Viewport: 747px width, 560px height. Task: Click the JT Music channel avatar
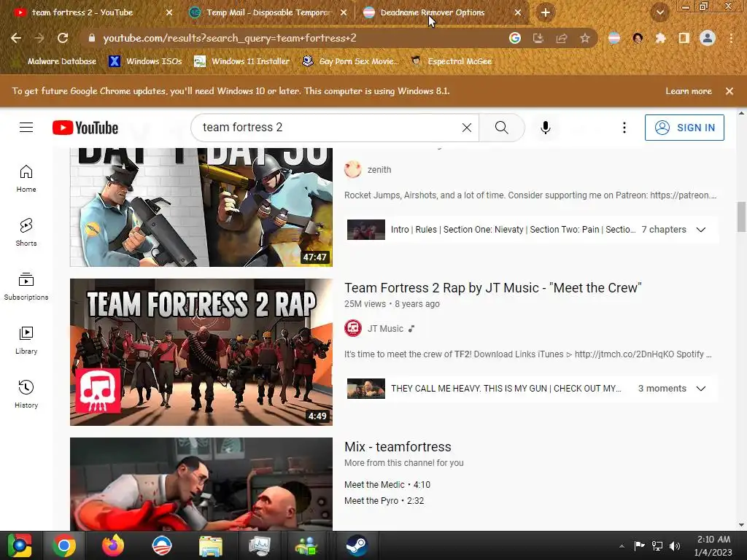click(353, 329)
